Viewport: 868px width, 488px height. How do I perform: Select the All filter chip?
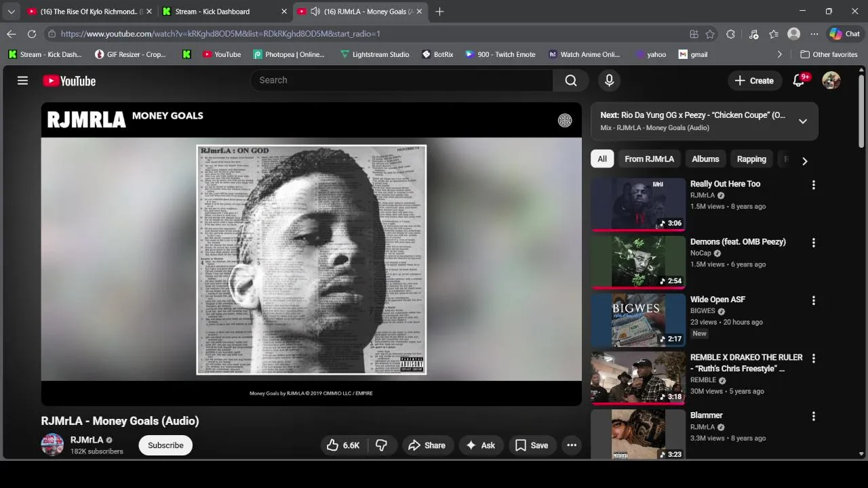tap(602, 159)
